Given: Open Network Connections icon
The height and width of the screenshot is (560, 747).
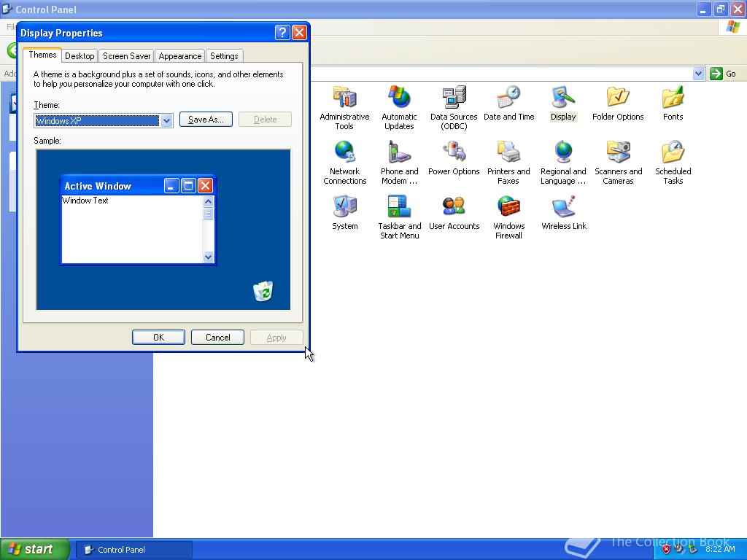Looking at the screenshot, I should click(x=344, y=152).
